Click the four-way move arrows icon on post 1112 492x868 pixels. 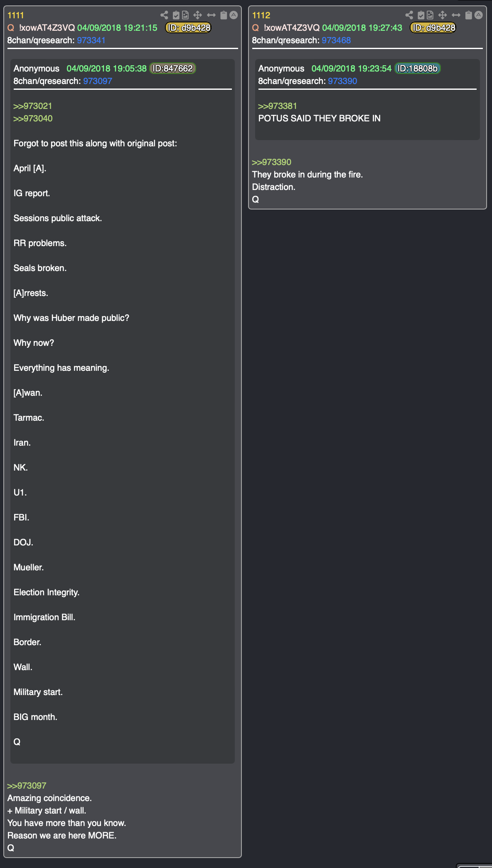click(443, 15)
